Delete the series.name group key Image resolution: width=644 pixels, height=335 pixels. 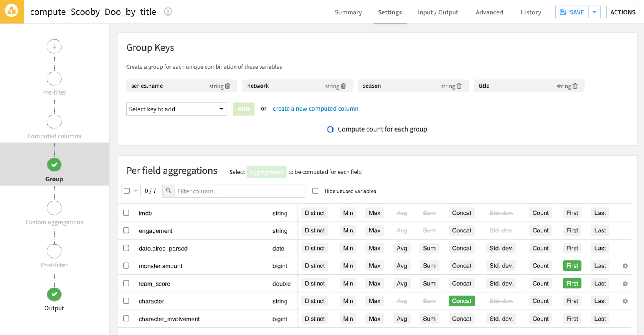[x=227, y=86]
